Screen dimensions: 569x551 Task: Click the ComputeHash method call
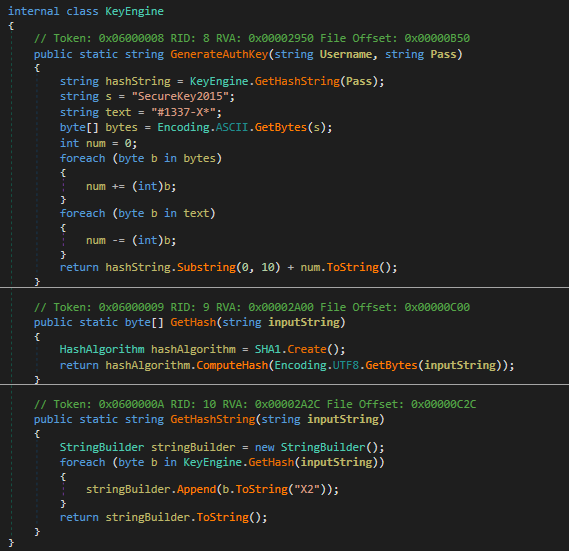(232, 365)
